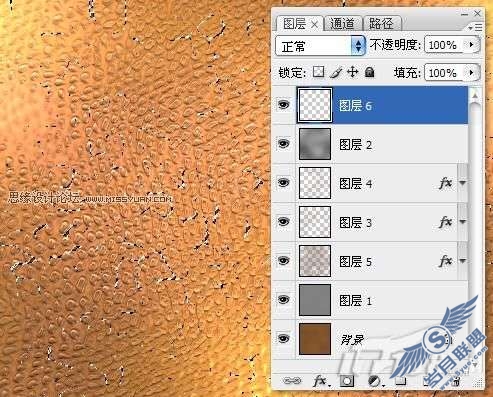Add a layer mask

[347, 381]
